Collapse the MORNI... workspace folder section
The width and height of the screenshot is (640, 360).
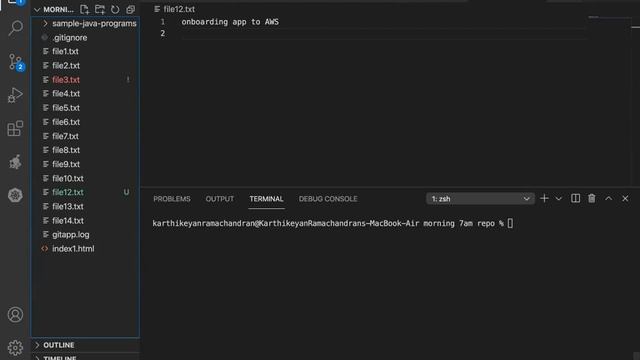[54, 9]
